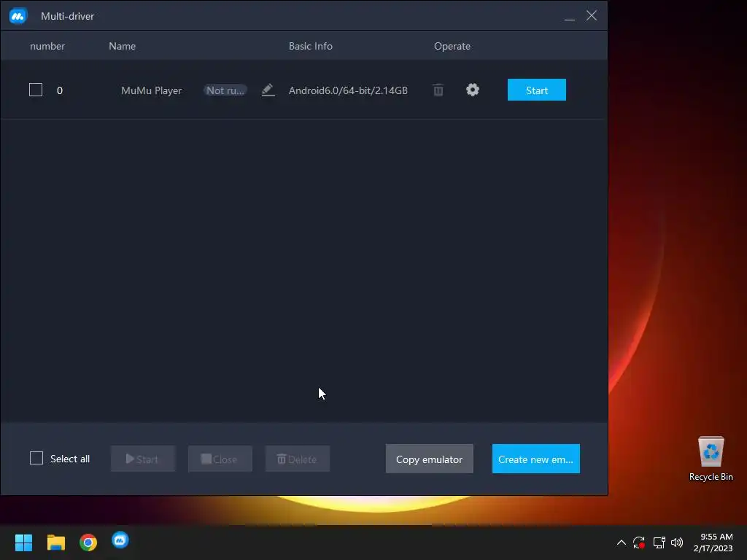Select the Recycle Bin desktop icon

[x=711, y=459]
